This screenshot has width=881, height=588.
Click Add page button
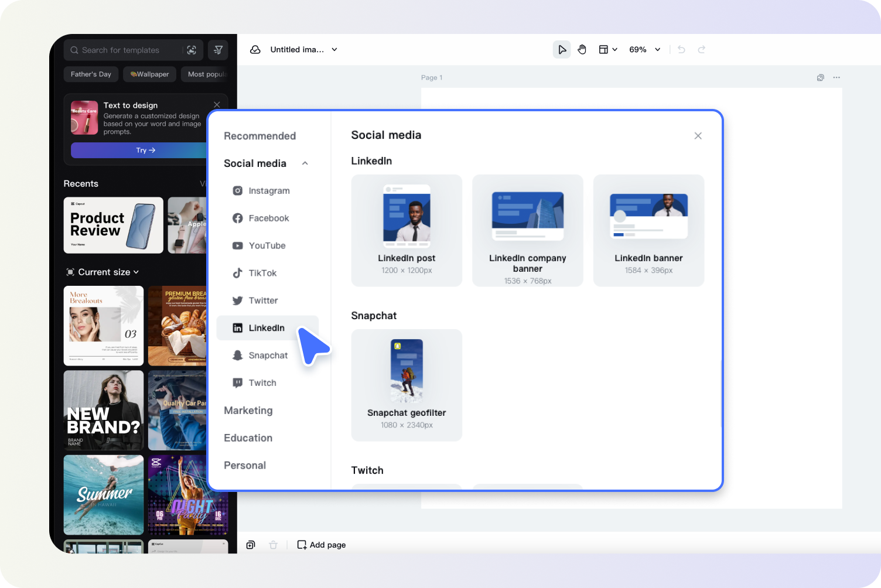click(322, 545)
